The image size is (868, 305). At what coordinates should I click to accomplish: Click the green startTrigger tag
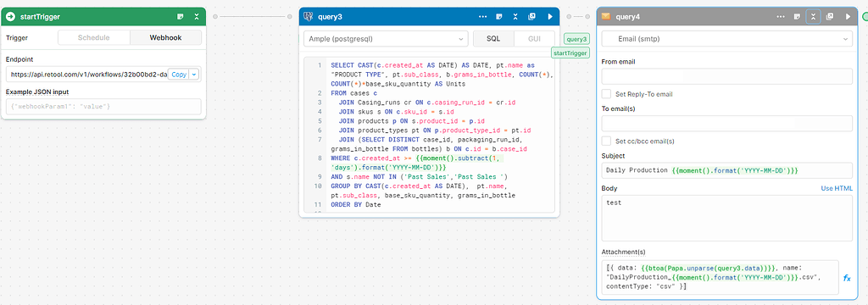(570, 53)
